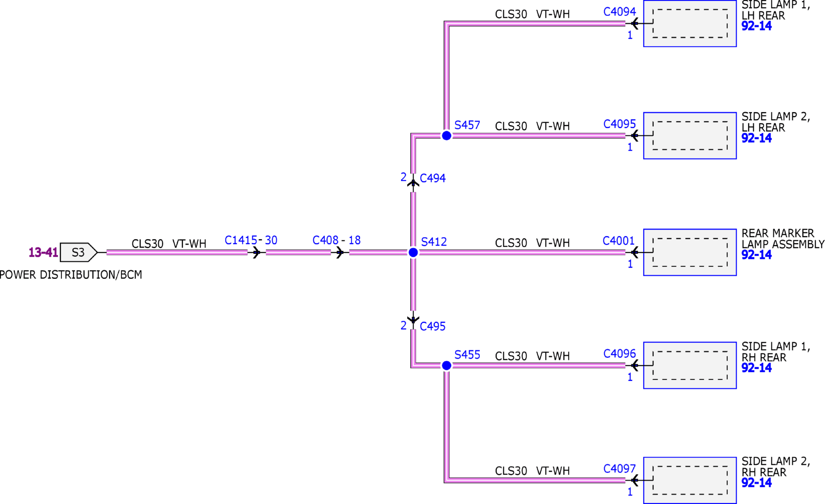This screenshot has width=825, height=504.
Task: Click the C408-18 inline connector symbol
Action: pos(340,253)
